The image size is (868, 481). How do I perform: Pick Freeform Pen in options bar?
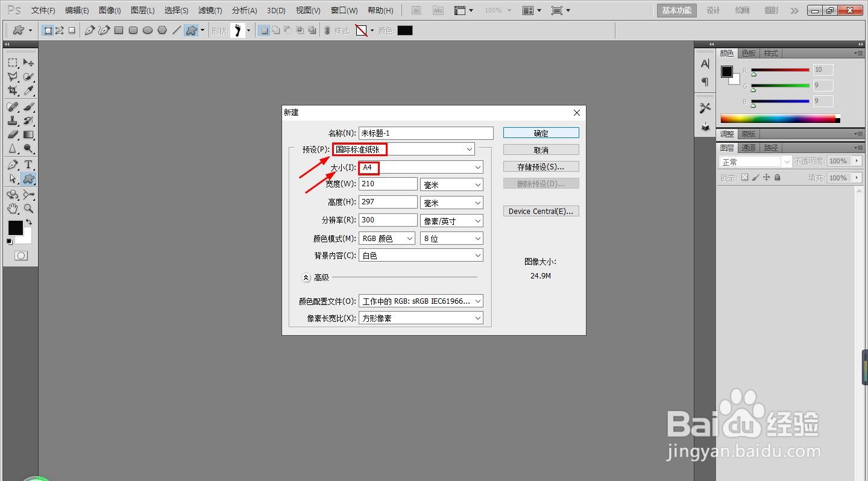point(104,30)
